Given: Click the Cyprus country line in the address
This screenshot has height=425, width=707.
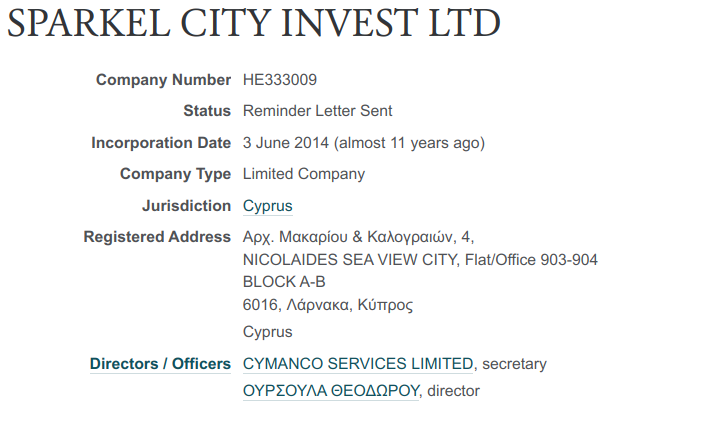Looking at the screenshot, I should (x=267, y=332).
